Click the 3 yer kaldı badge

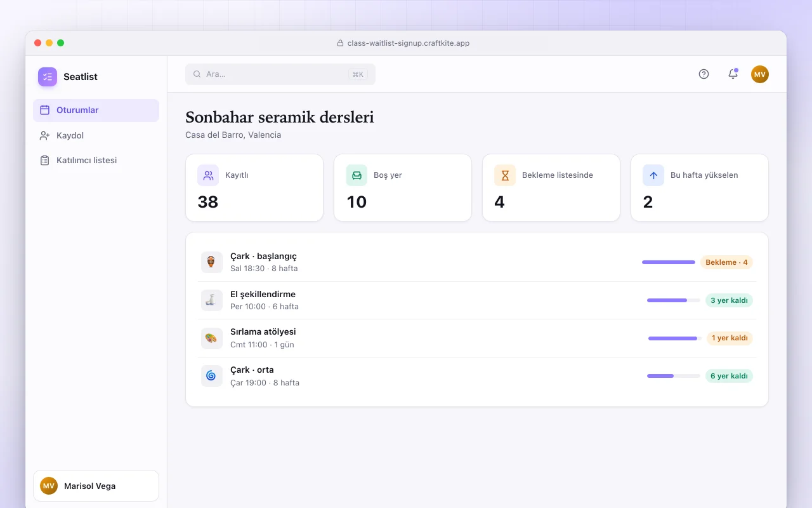coord(729,300)
